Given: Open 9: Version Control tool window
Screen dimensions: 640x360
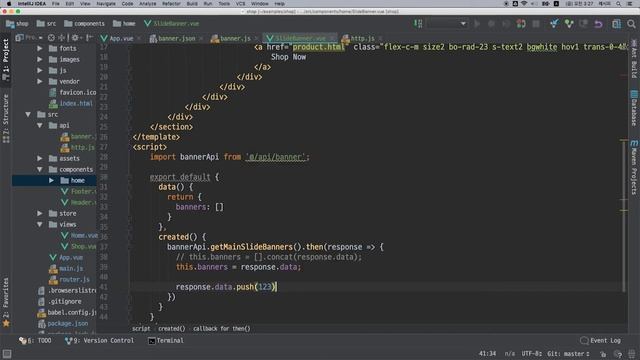Looking at the screenshot, I should (x=99, y=340).
